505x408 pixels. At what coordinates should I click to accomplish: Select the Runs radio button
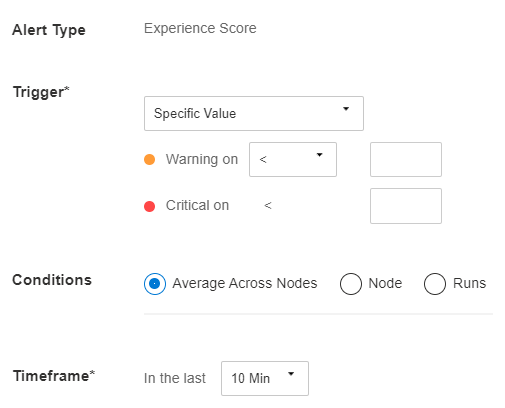point(435,284)
